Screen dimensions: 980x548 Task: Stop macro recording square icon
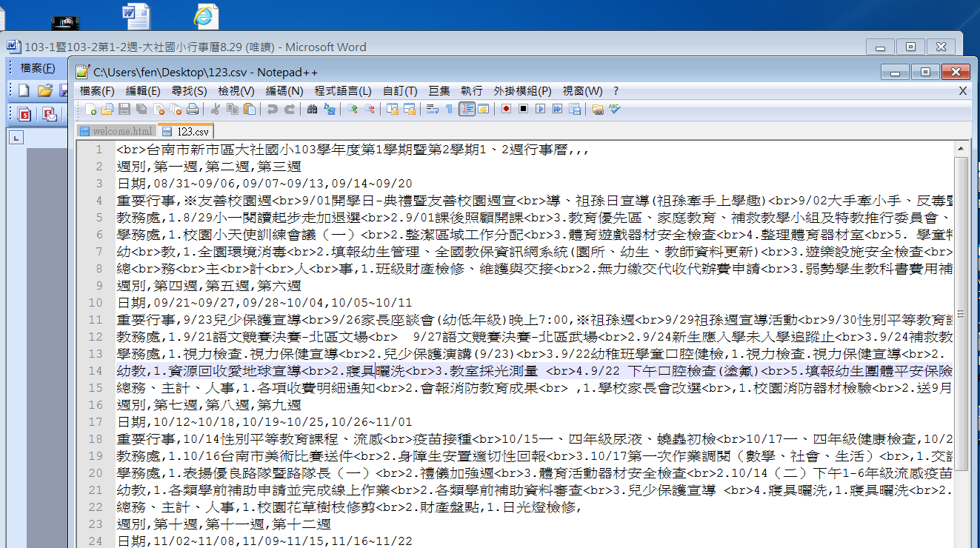click(523, 109)
